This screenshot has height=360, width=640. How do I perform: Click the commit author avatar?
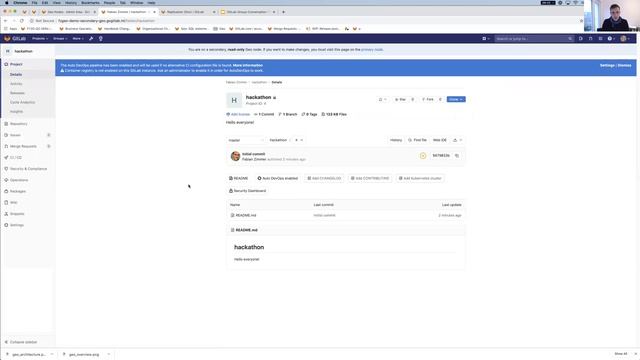coord(236,156)
